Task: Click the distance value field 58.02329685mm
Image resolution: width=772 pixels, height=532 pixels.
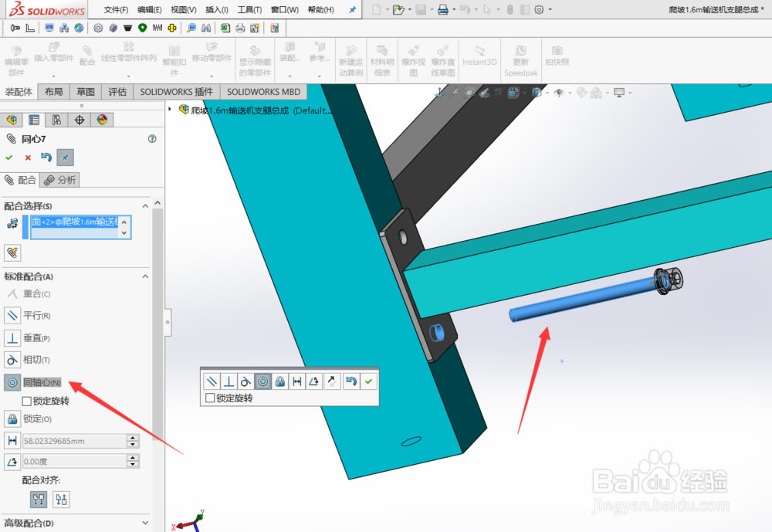Action: [74, 441]
